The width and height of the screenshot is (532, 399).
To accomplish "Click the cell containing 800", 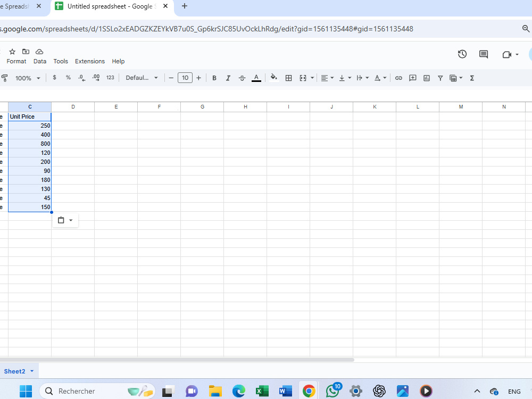I will [x=30, y=144].
